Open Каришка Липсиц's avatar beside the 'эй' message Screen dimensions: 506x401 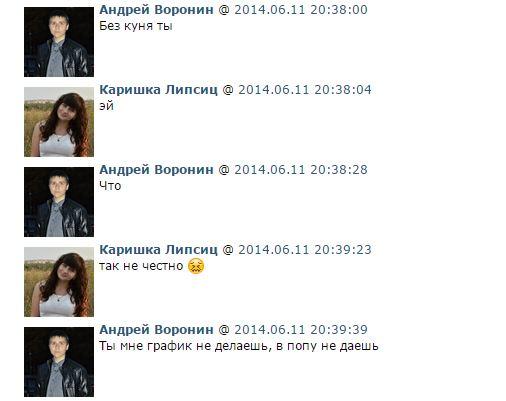(x=59, y=122)
